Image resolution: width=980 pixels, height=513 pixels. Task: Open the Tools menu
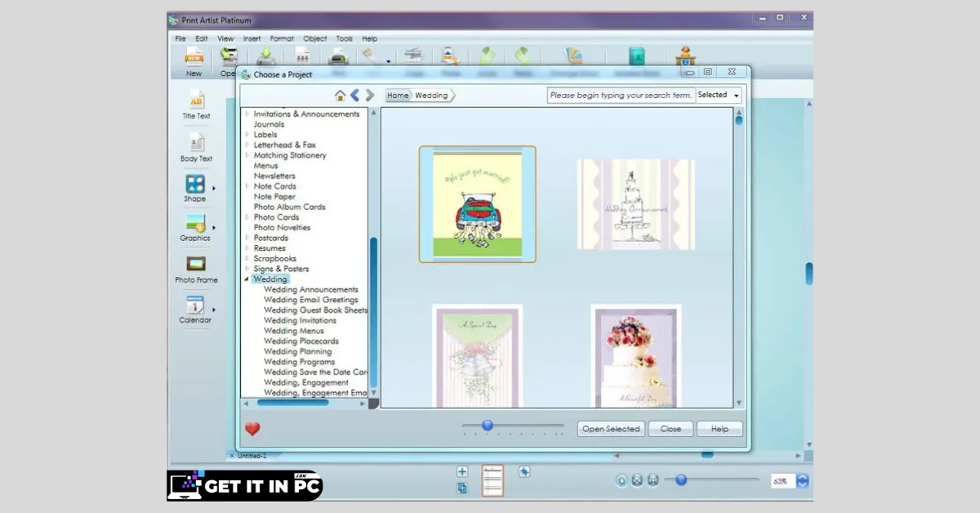(x=345, y=38)
